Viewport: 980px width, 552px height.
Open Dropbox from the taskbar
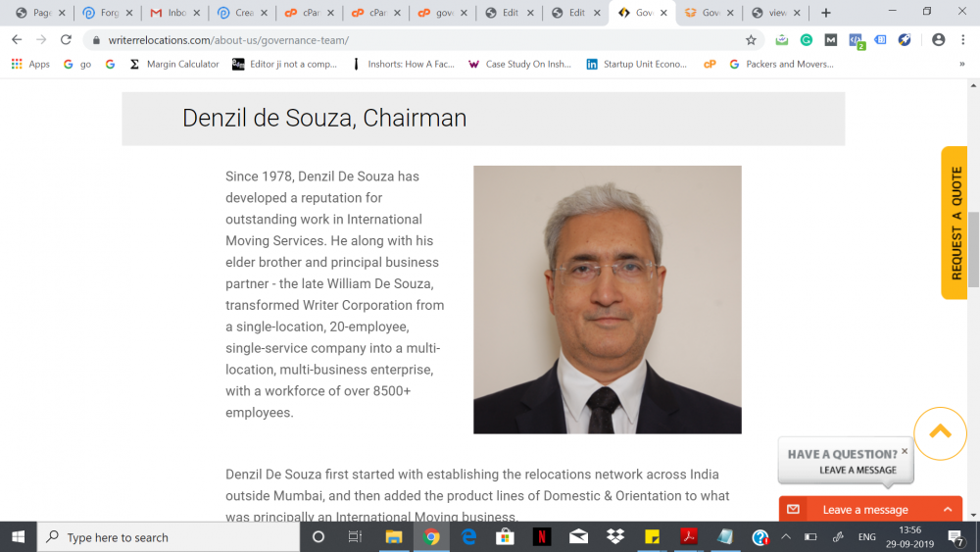pos(615,537)
